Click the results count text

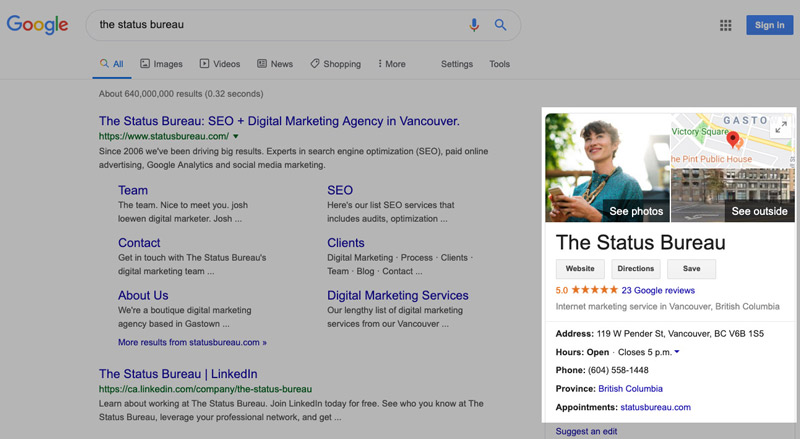[181, 94]
